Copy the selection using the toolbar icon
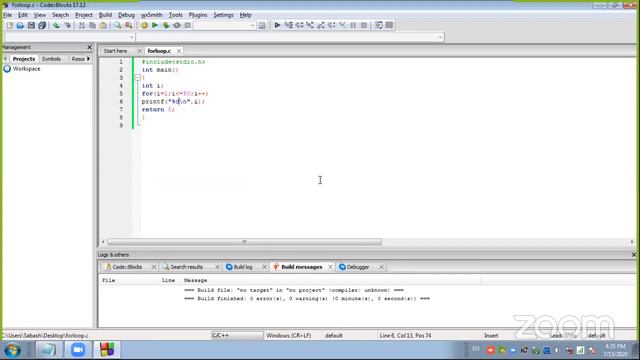This screenshot has height=360, width=640. [x=92, y=25]
